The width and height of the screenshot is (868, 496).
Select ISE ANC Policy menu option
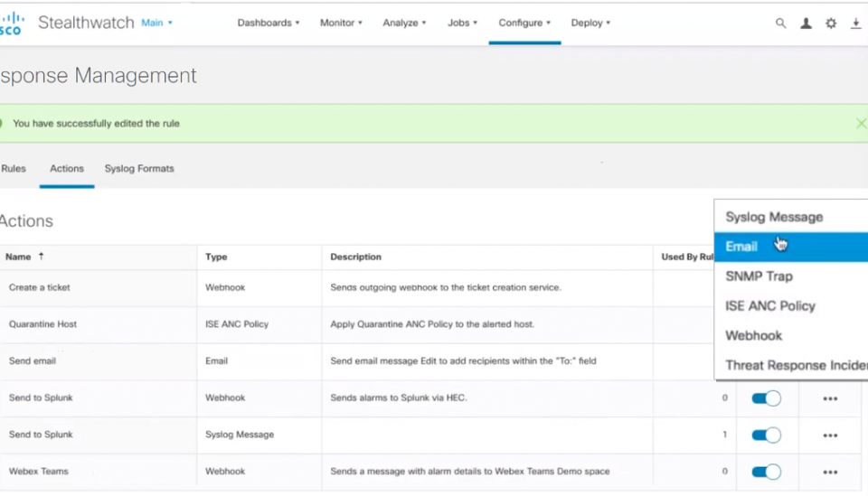click(x=791, y=305)
